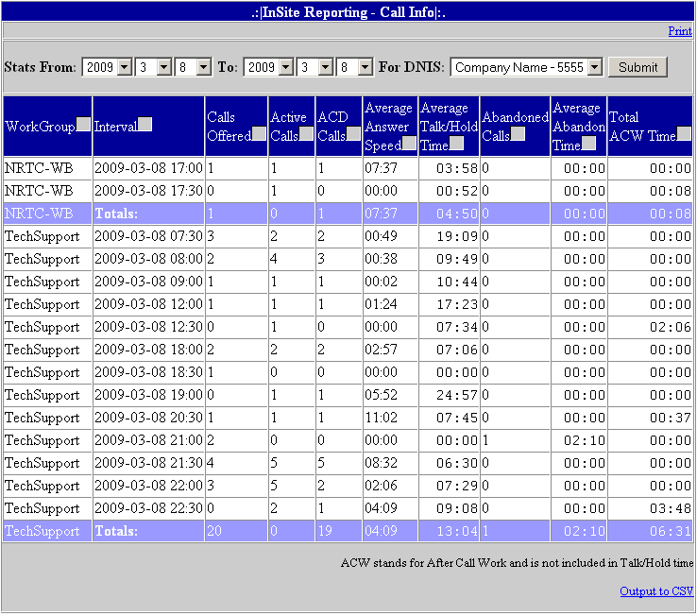Open the To month dropdown
697x616 pixels.
(x=315, y=67)
